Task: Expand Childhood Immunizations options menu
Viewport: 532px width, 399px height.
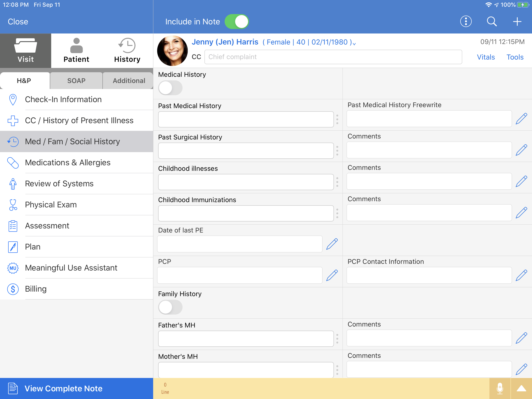Action: click(339, 213)
